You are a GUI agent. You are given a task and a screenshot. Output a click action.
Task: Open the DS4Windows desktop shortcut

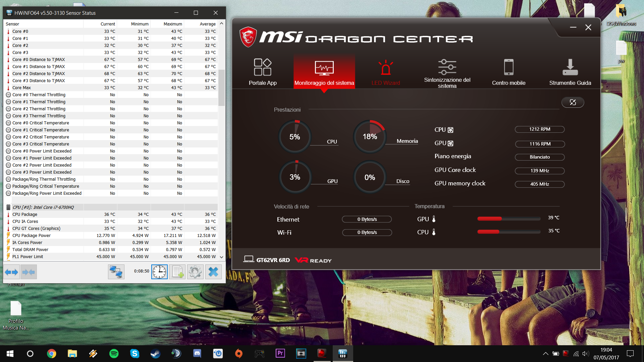[621, 15]
